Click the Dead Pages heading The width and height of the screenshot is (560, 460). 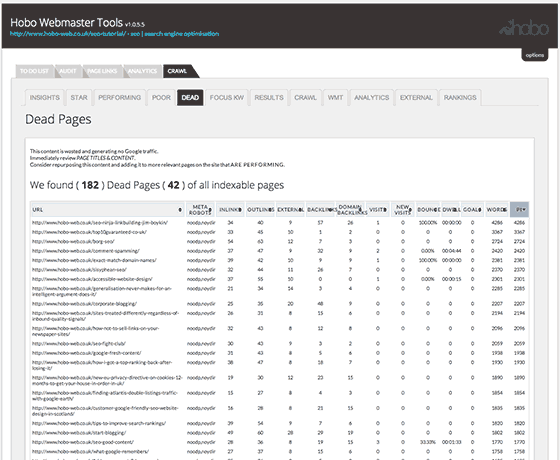58,120
